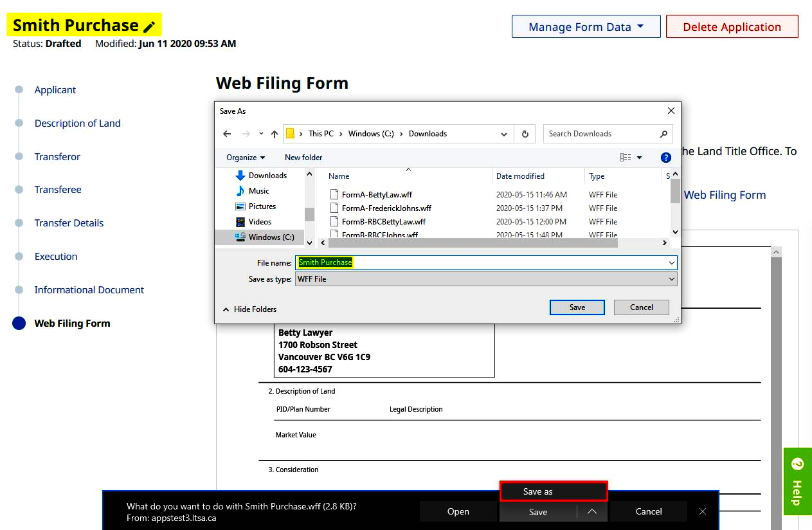The image size is (812, 530).
Task: Open Manage Form Data dropdown
Action: 586,27
